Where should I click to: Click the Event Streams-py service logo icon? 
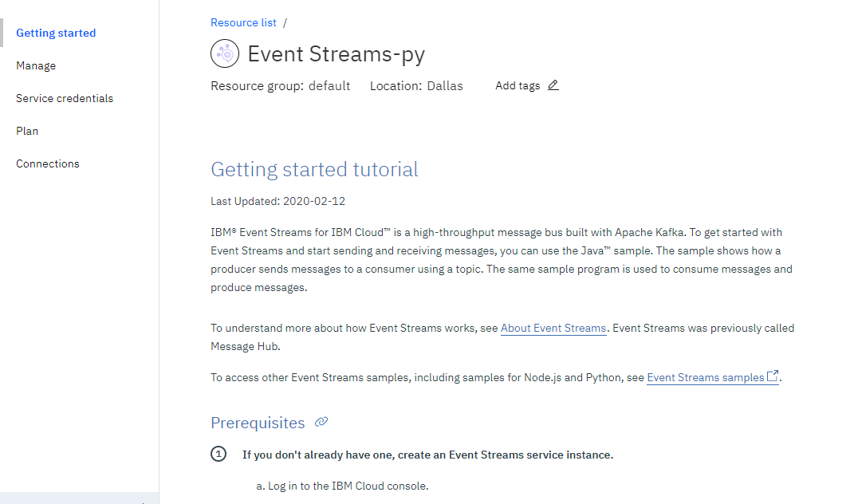point(224,53)
